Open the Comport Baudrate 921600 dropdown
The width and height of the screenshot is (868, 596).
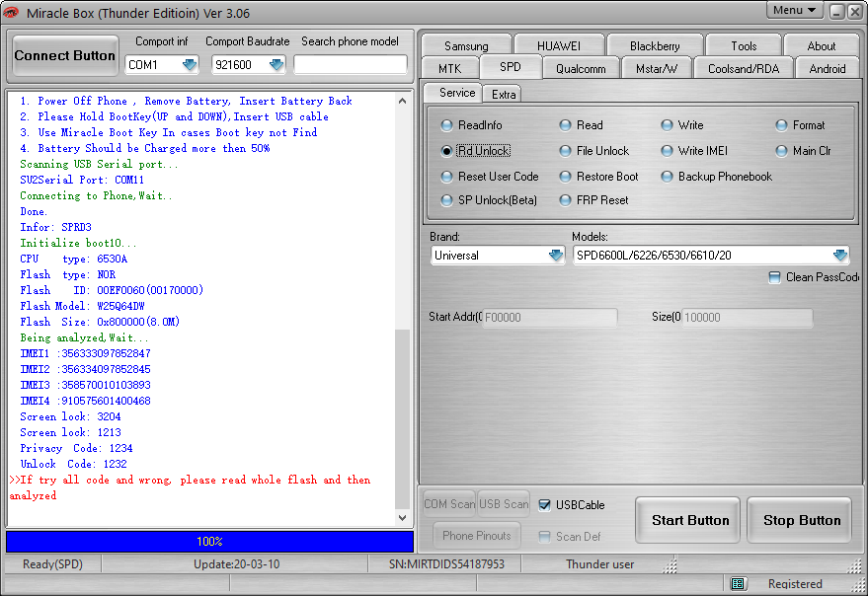276,65
